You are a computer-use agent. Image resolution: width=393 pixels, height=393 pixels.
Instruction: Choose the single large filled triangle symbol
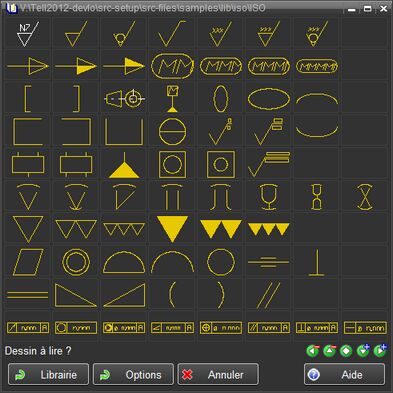tap(172, 229)
